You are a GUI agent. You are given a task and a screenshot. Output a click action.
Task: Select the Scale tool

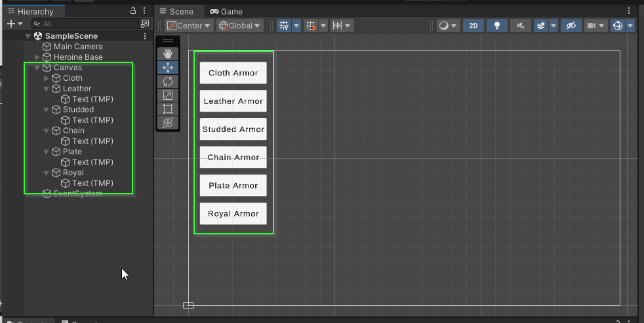(x=168, y=95)
